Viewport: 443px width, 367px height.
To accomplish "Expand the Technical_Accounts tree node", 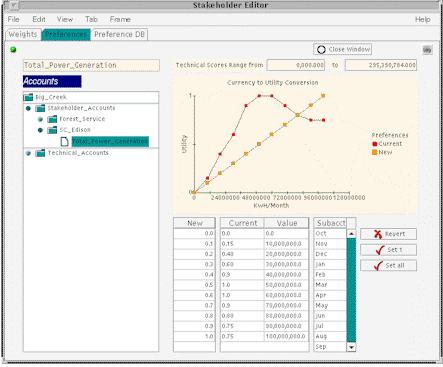I will tap(28, 153).
